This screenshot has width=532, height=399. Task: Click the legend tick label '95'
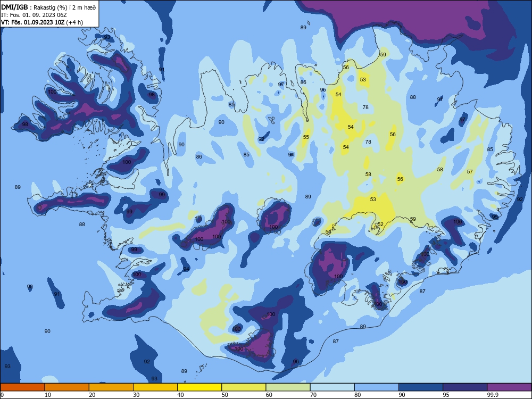pos(446,395)
